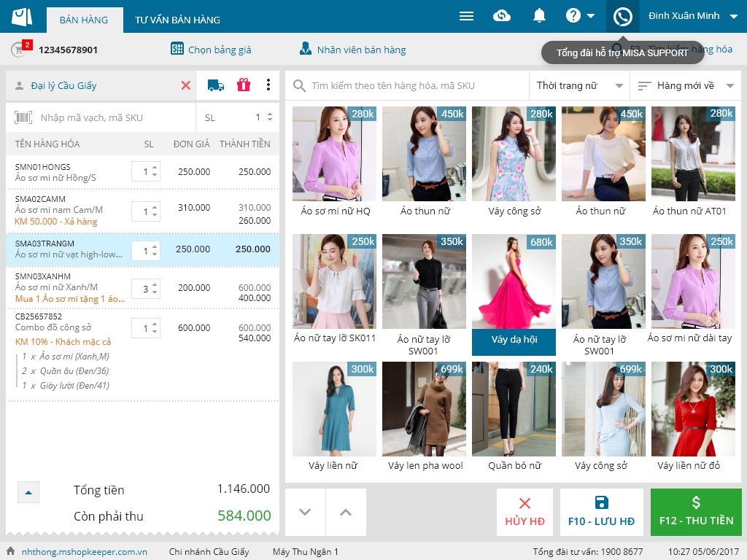Select the 300k Váy liền nữ teal dress
Viewport: 747px width, 560px height.
tap(334, 416)
